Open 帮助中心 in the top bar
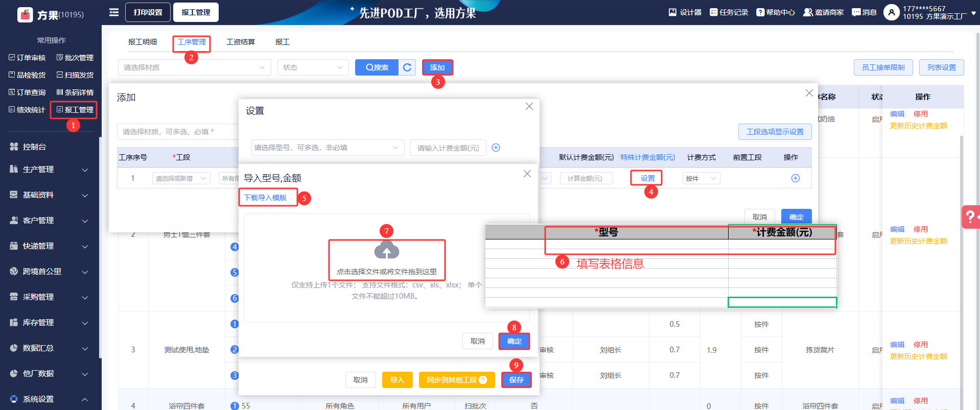 click(776, 12)
